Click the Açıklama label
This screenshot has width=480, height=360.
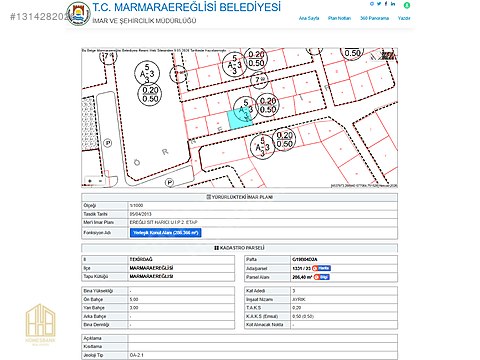click(92, 338)
